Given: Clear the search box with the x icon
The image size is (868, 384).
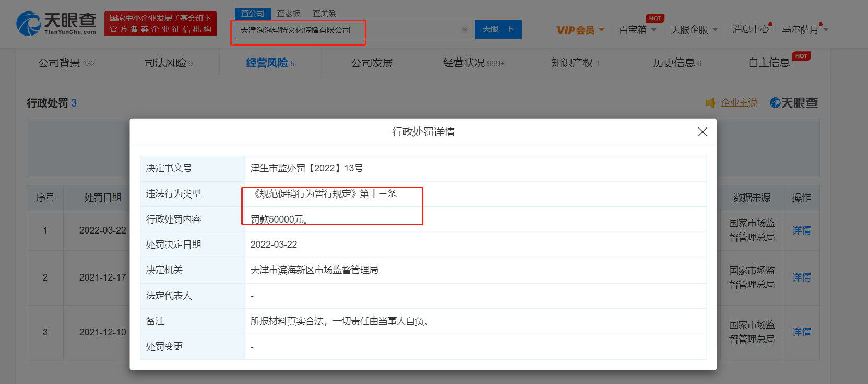Looking at the screenshot, I should [465, 30].
